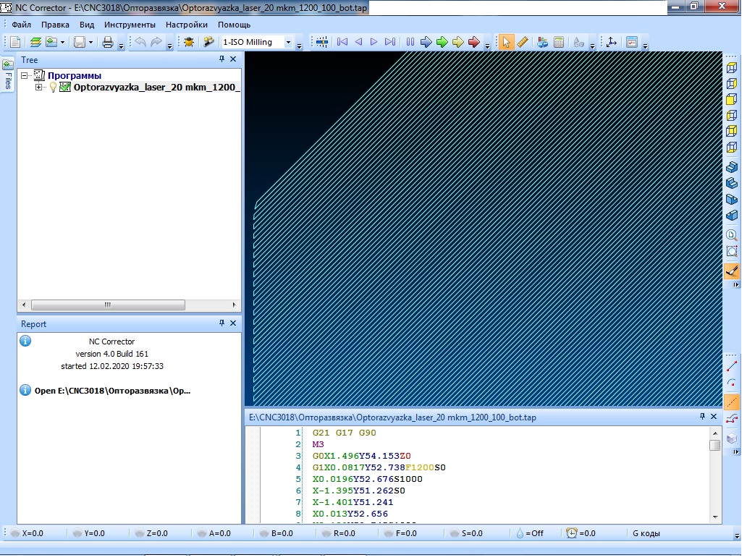The image size is (747, 560).
Task: Expand the Optorazvyazka program tree node
Action: click(39, 88)
